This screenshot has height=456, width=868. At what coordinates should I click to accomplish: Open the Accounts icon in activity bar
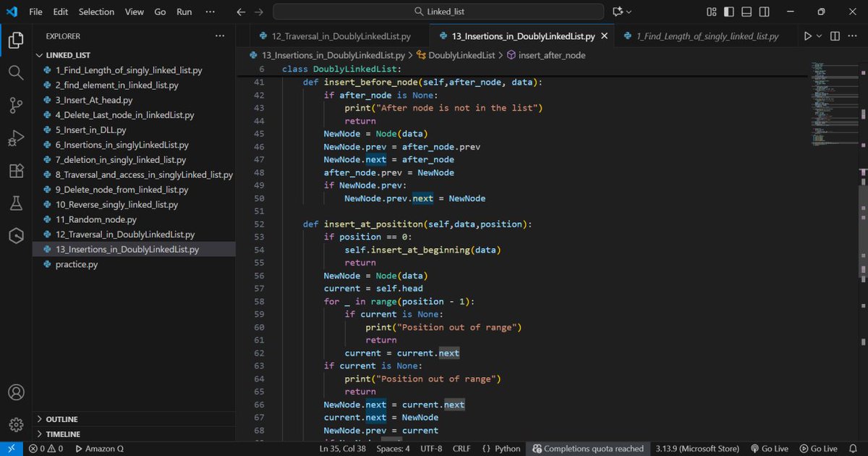[x=16, y=392]
